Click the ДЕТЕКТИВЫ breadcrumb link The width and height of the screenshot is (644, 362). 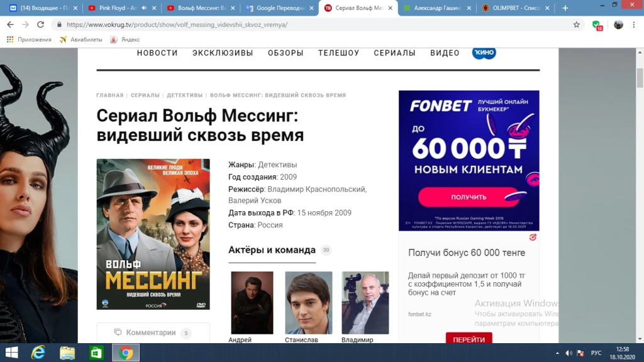(x=185, y=96)
